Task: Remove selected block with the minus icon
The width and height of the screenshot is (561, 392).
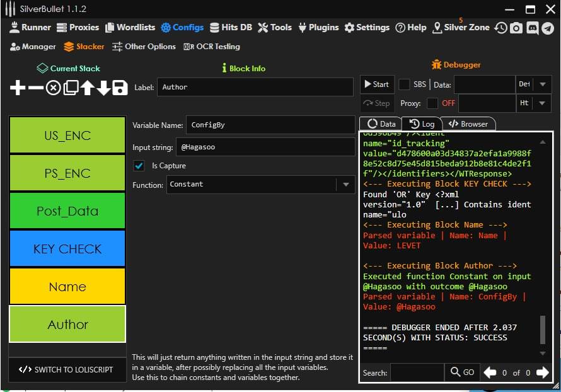Action: pyautogui.click(x=35, y=88)
